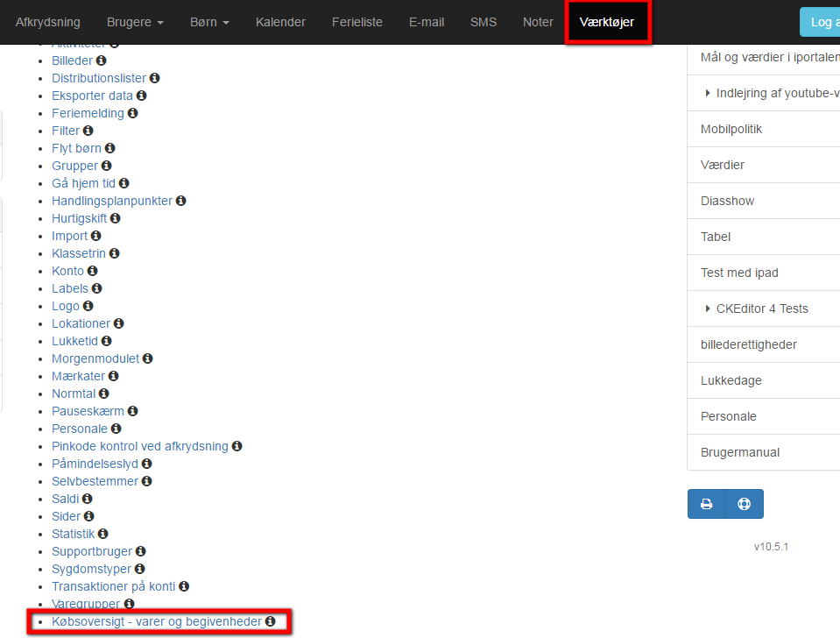Click info icon next to Lokationer
This screenshot has height=638, width=840.
pyautogui.click(x=119, y=323)
